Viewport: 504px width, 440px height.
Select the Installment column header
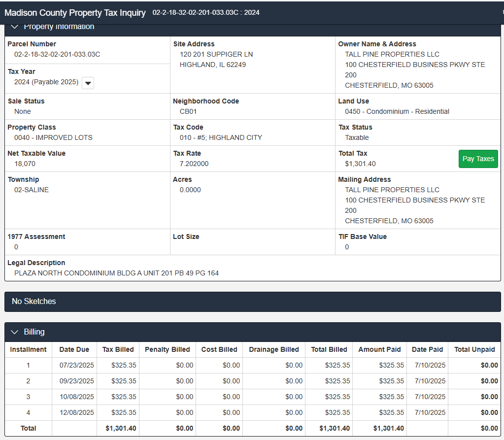29,349
